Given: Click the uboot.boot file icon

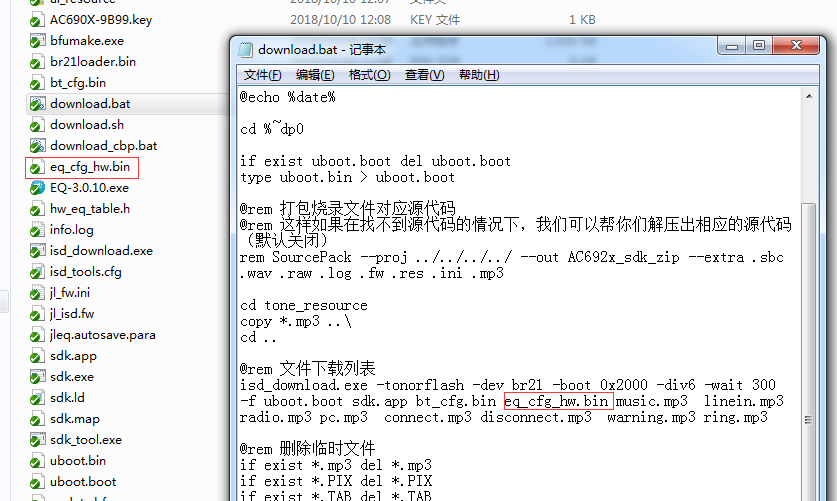Looking at the screenshot, I should (37, 482).
